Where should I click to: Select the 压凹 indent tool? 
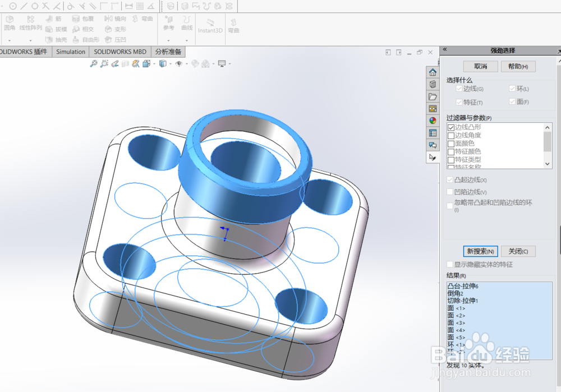115,40
